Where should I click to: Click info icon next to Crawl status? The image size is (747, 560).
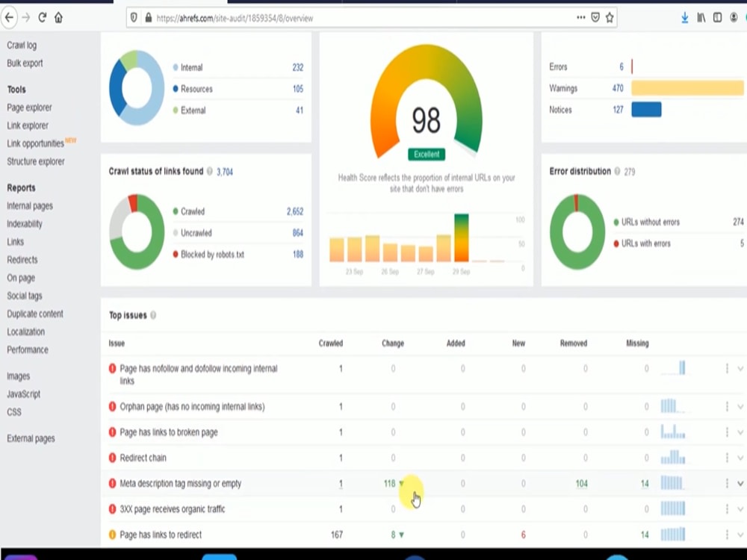(210, 172)
